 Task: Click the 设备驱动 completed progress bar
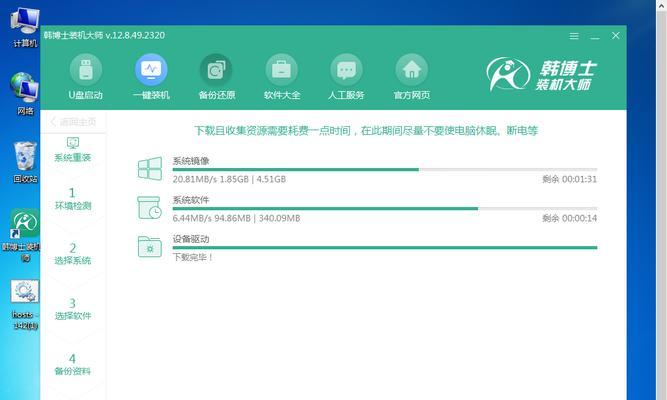[x=385, y=248]
